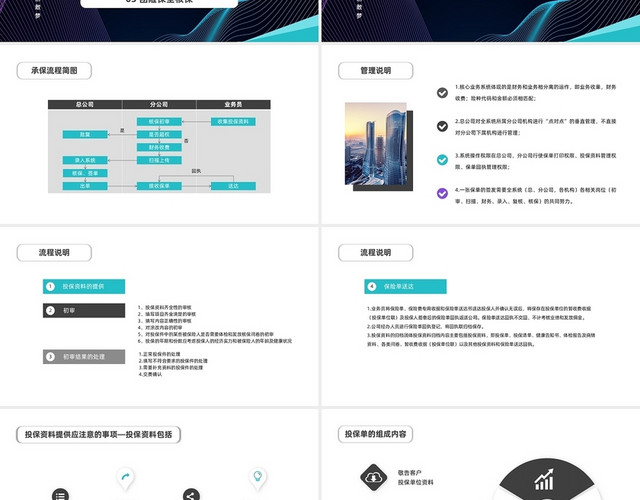The height and width of the screenshot is (500, 640).
Task: Click the paragraph starting 2.公司经办人员
Action: point(425,327)
